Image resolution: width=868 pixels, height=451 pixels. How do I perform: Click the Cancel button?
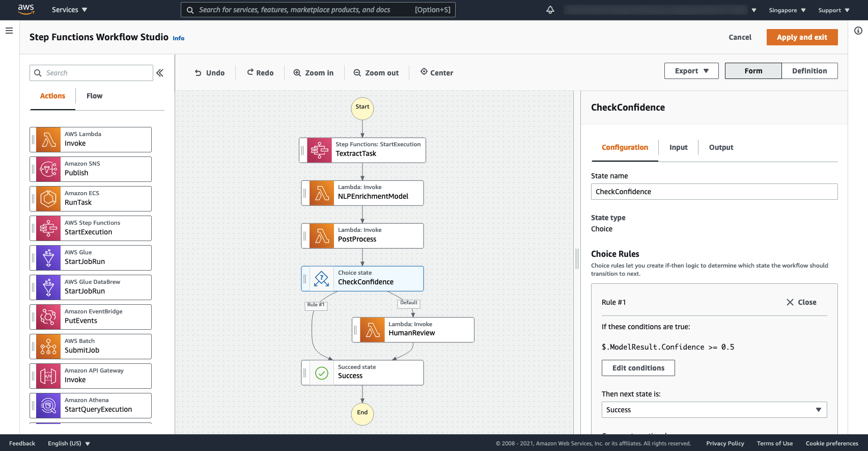click(740, 37)
